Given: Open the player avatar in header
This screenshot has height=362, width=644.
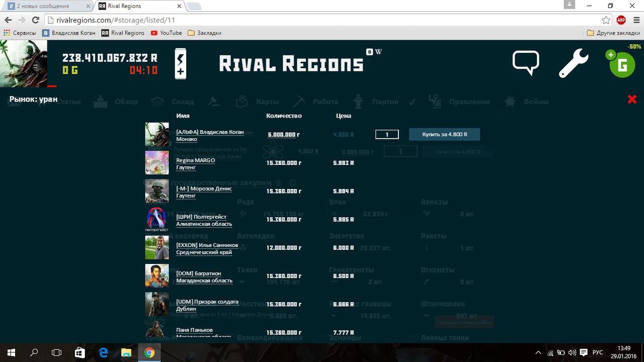Looking at the screenshot, I should click(x=24, y=64).
